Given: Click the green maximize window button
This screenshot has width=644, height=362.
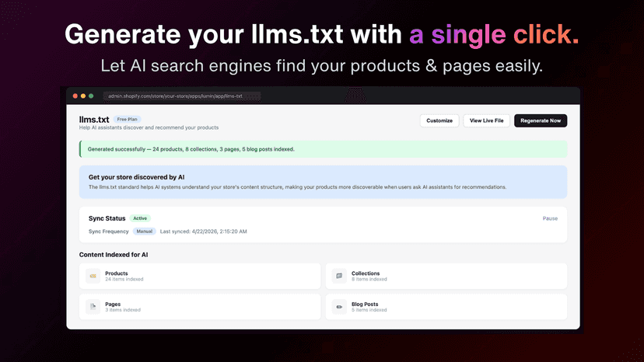Looking at the screenshot, I should (91, 96).
